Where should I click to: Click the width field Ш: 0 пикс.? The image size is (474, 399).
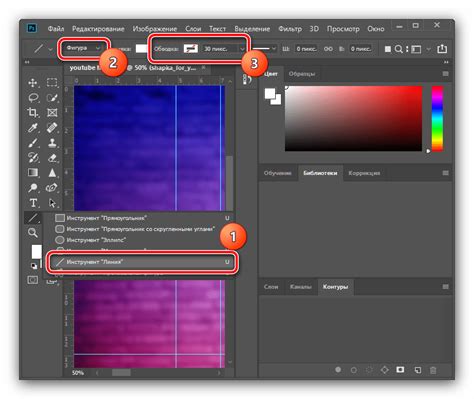(307, 49)
